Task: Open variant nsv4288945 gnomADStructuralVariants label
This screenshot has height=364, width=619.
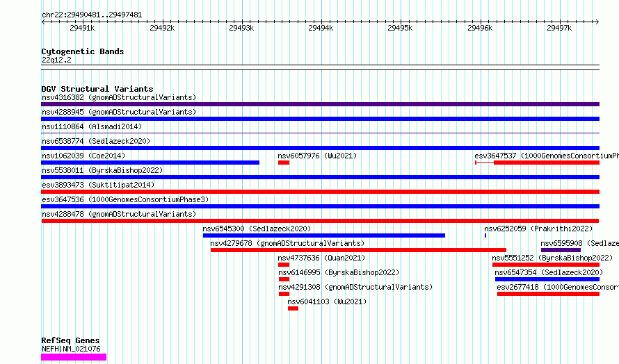Action: pyautogui.click(x=119, y=112)
